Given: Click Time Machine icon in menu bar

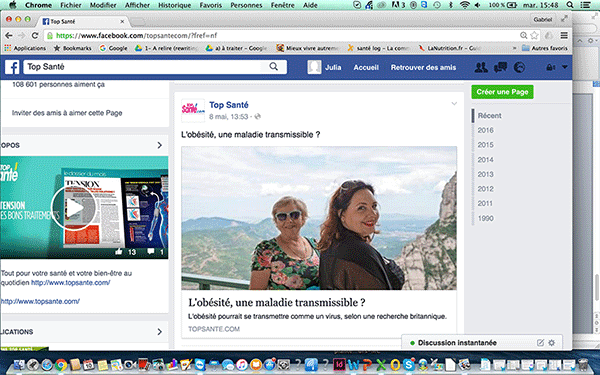Looking at the screenshot, I should tap(437, 5).
